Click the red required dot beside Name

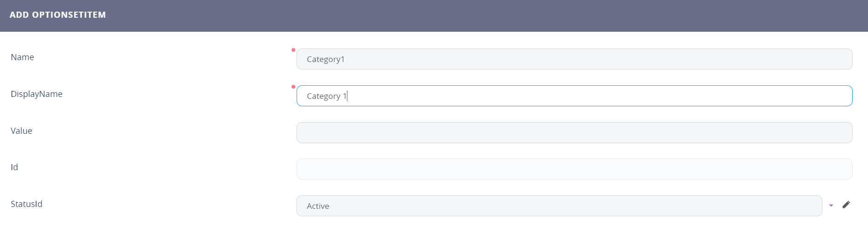[293, 50]
